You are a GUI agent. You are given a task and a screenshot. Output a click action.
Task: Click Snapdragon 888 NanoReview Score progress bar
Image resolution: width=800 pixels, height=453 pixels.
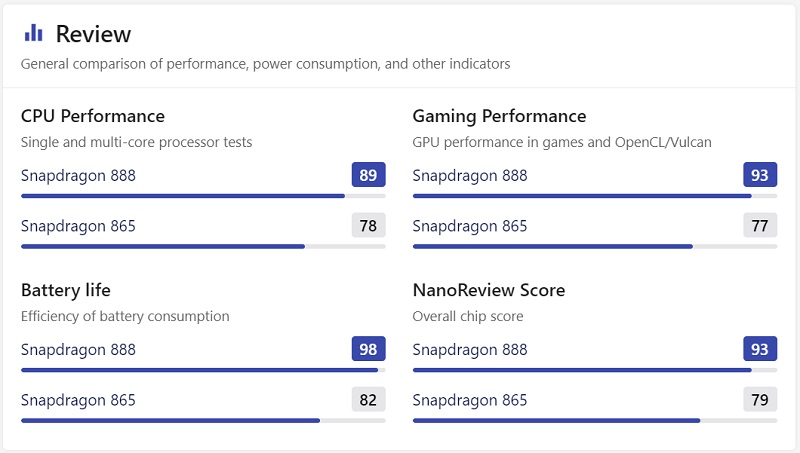pos(595,370)
